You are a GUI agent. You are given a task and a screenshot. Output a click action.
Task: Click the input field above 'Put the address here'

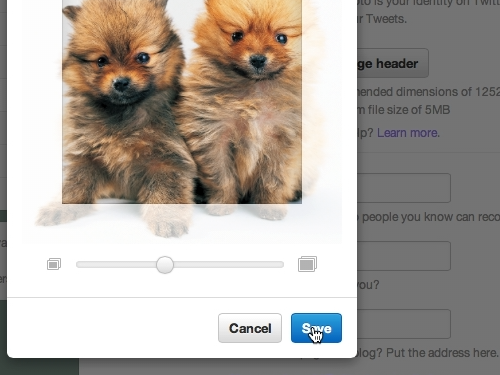click(x=404, y=324)
